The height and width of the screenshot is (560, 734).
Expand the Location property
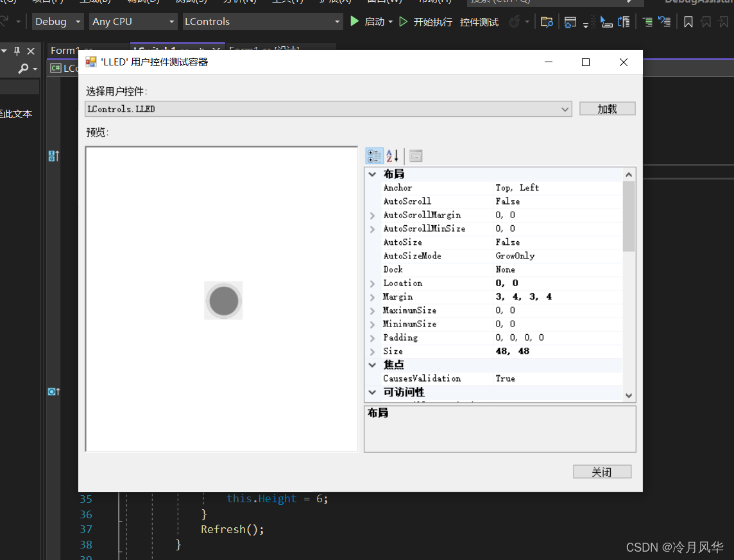[x=373, y=284]
